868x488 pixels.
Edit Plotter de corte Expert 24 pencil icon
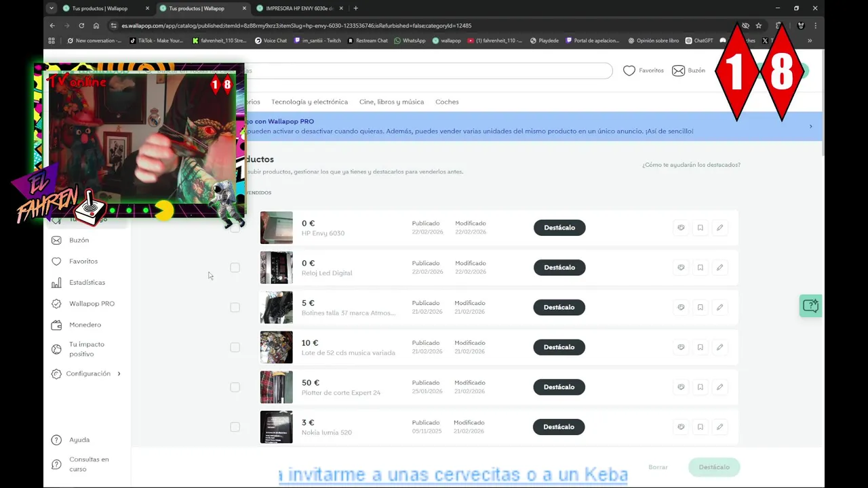[x=719, y=387]
